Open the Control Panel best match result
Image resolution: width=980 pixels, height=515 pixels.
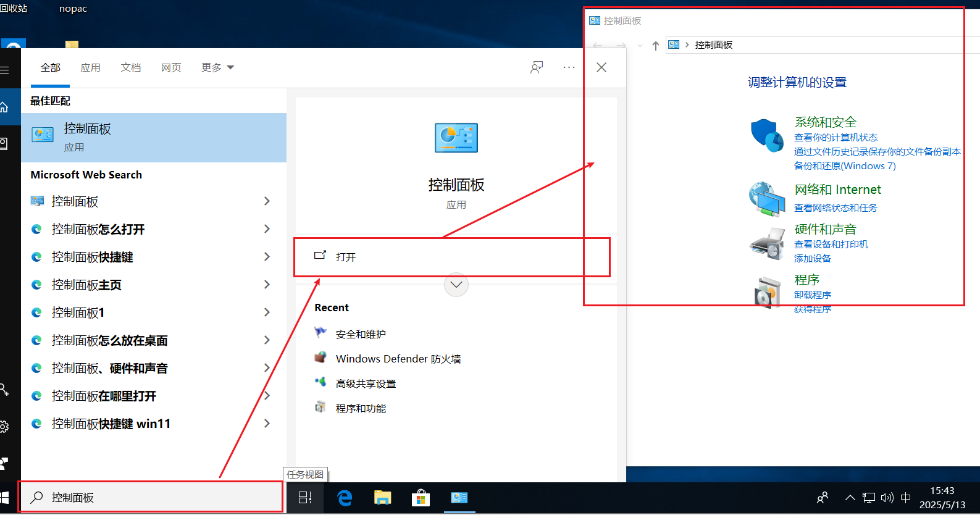point(153,137)
